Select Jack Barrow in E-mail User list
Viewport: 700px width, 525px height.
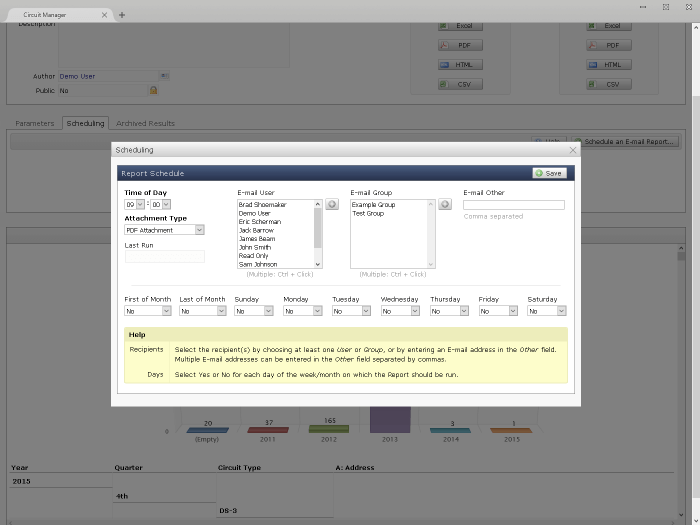pos(256,230)
